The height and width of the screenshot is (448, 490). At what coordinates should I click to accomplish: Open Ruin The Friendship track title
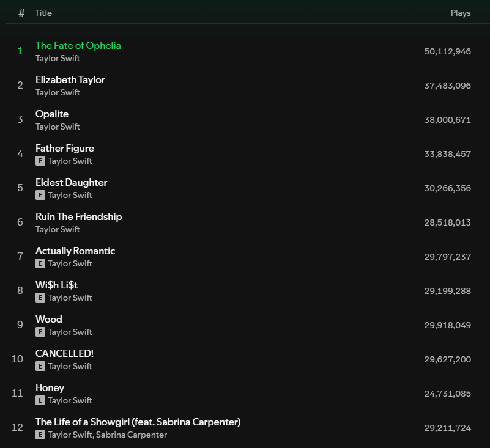click(79, 216)
